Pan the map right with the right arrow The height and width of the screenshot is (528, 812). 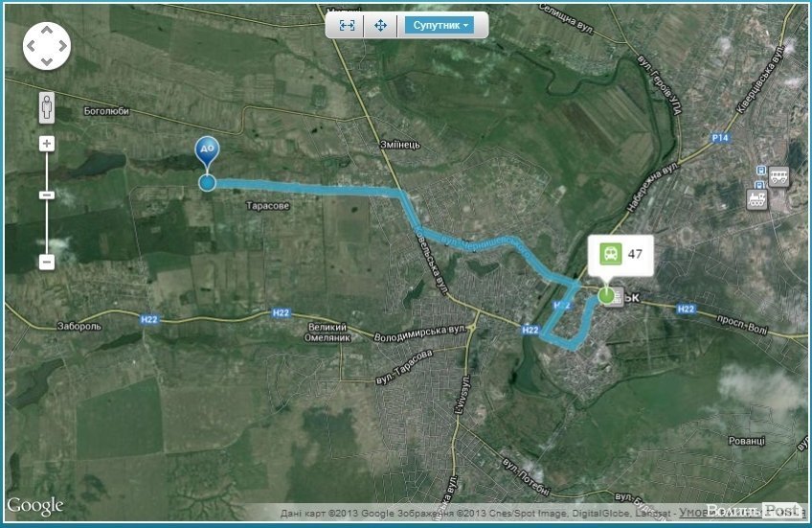pos(62,46)
